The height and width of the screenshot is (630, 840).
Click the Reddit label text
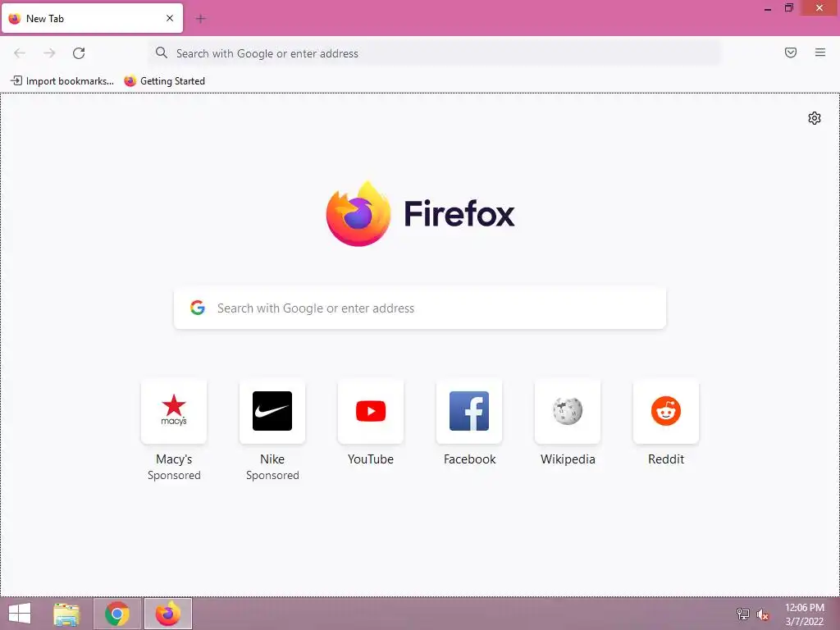pyautogui.click(x=666, y=459)
